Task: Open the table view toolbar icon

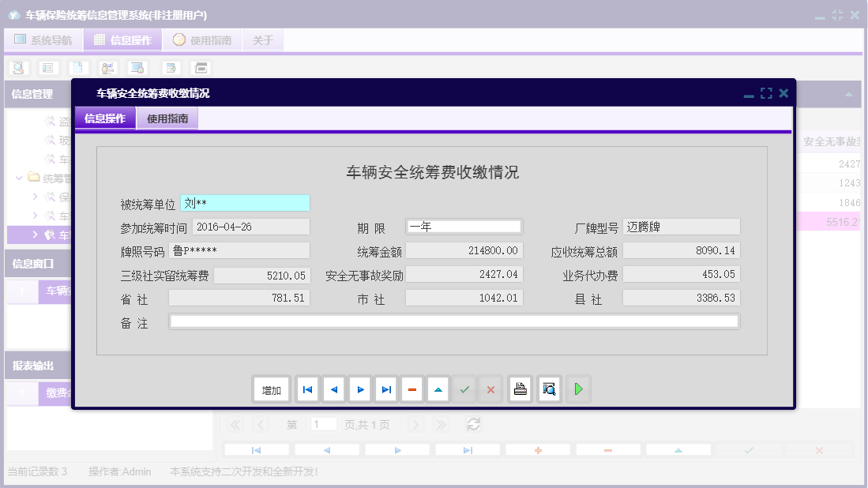Action: coord(47,68)
